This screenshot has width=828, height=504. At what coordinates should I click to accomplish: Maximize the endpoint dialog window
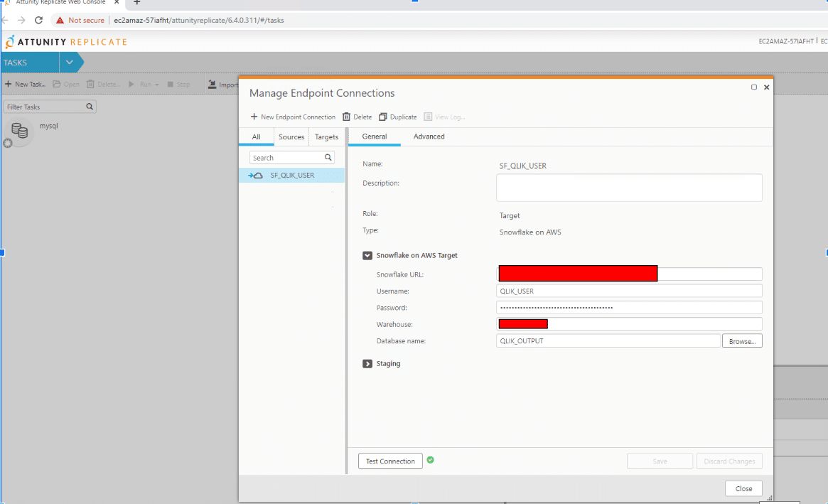click(754, 87)
